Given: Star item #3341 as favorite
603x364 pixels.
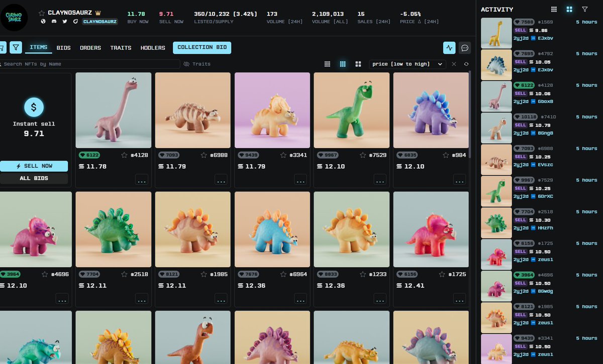Looking at the screenshot, I should tap(283, 155).
